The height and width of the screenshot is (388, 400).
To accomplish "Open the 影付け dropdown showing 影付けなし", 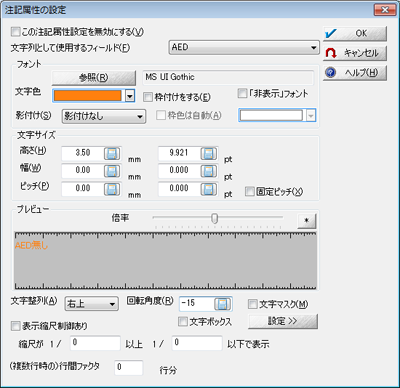I will click(104, 116).
